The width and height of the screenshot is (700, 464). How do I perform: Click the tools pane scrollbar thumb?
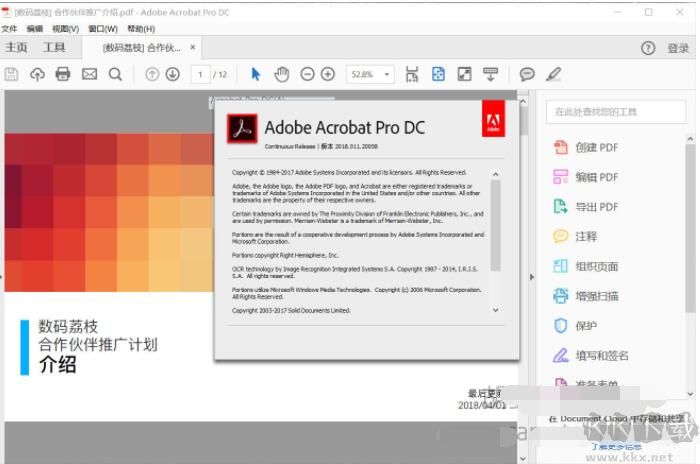(690, 228)
